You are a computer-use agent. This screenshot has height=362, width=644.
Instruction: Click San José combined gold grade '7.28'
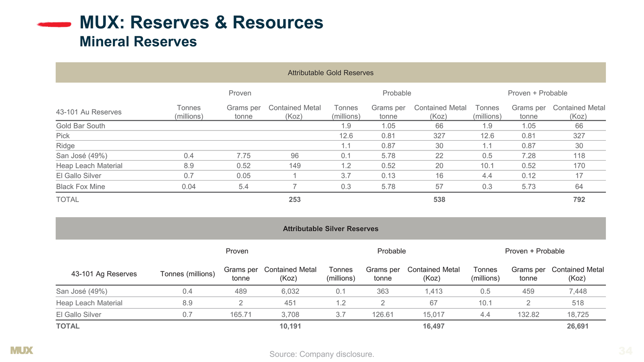(x=528, y=155)
